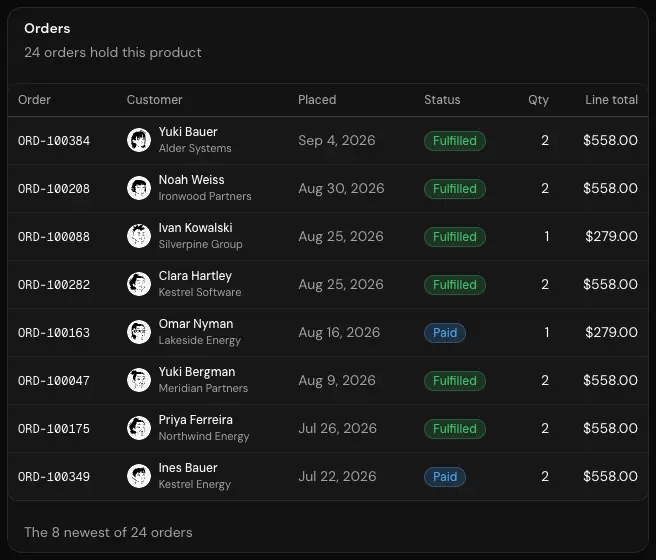Click Yuki Bergman's avatar icon
This screenshot has width=656, height=560.
139,380
